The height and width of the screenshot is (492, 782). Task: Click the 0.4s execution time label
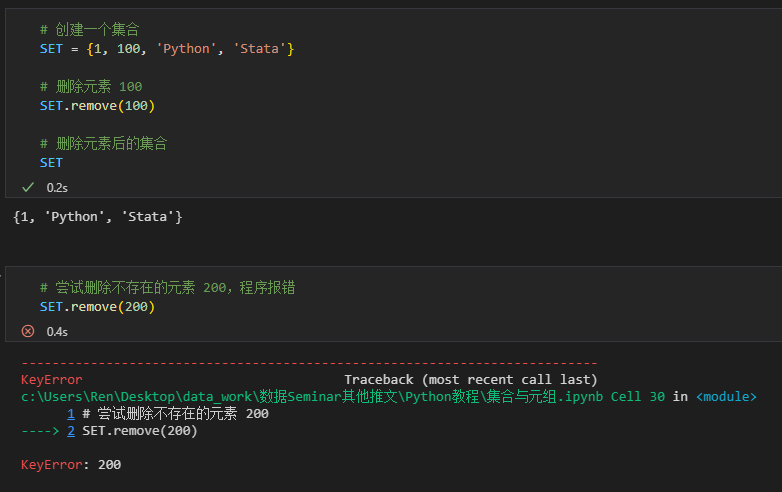[x=57, y=332]
